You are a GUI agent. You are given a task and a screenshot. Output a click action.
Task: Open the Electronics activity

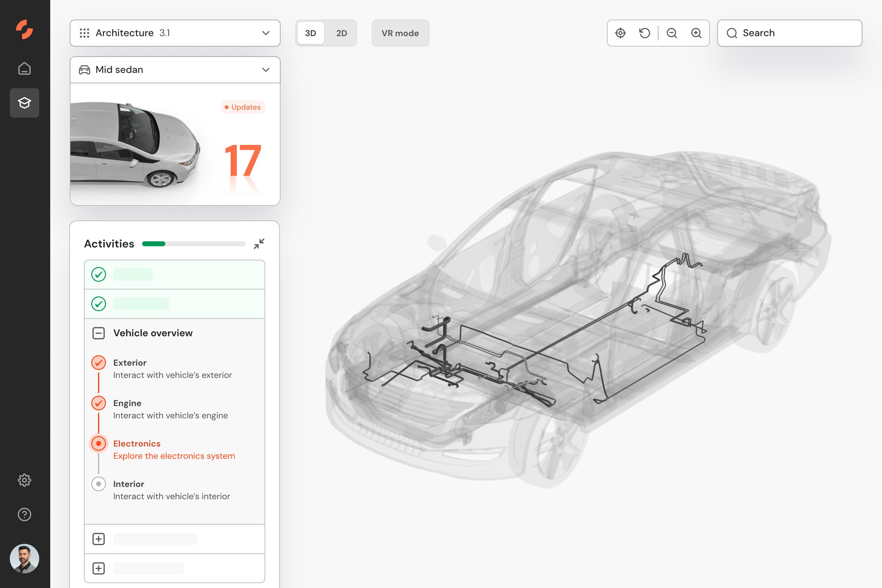tap(174, 450)
